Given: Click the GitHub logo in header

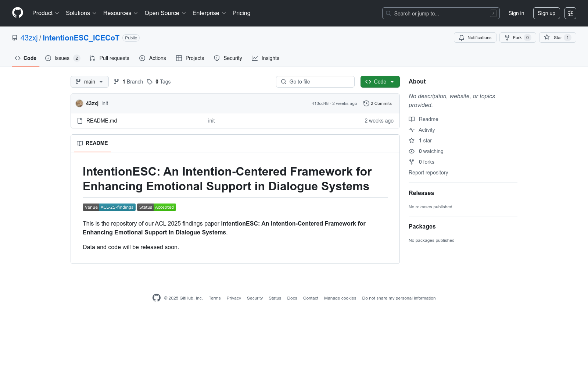Looking at the screenshot, I should point(18,13).
